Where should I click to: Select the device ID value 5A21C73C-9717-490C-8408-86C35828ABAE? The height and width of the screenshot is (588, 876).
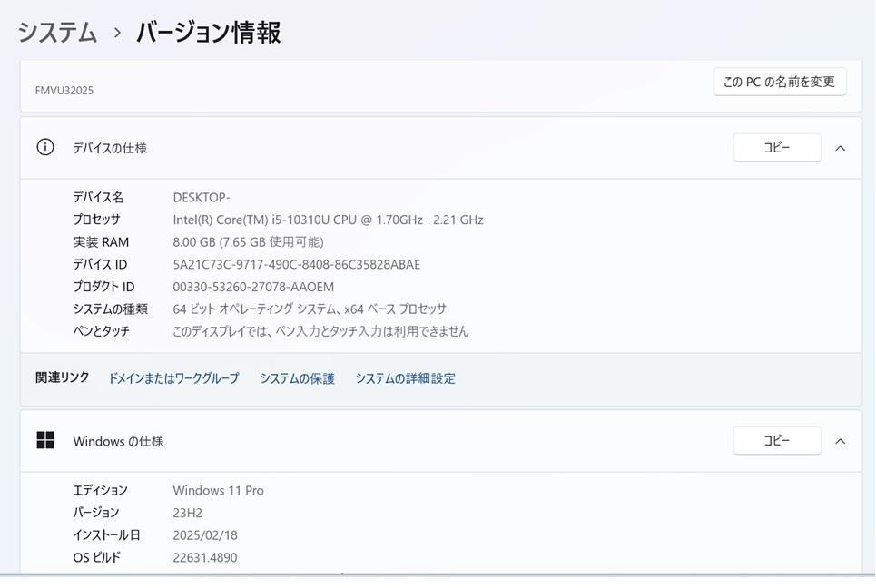pyautogui.click(x=297, y=265)
